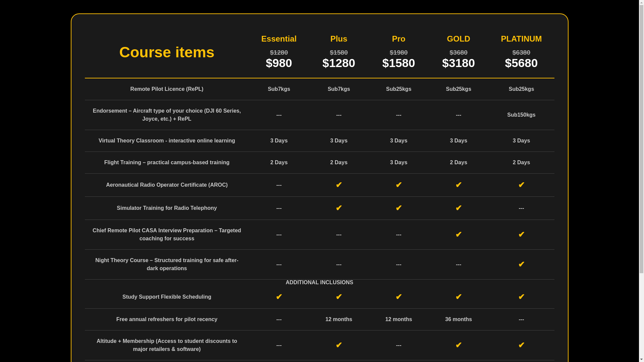Image resolution: width=644 pixels, height=362 pixels.
Task: Click GOLD checkmark in AROC row
Action: (459, 185)
